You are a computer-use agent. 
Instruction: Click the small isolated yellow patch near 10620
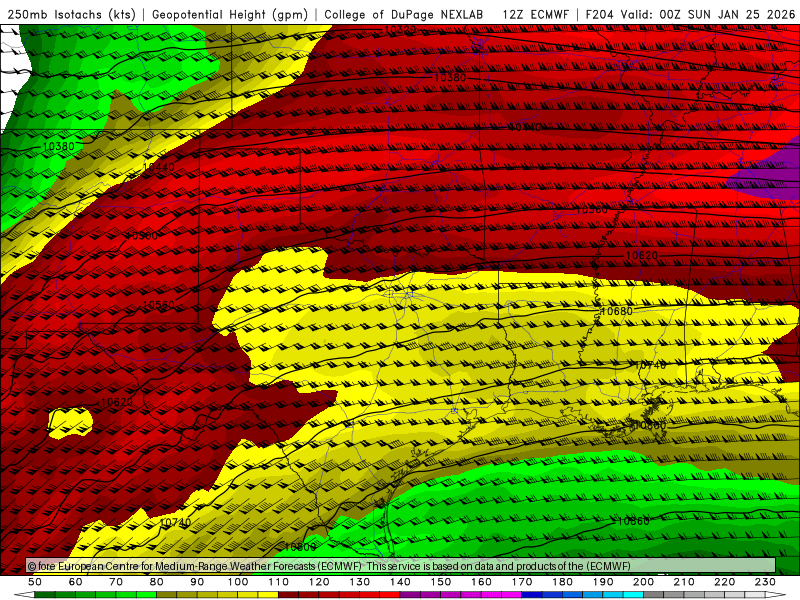pyautogui.click(x=70, y=423)
